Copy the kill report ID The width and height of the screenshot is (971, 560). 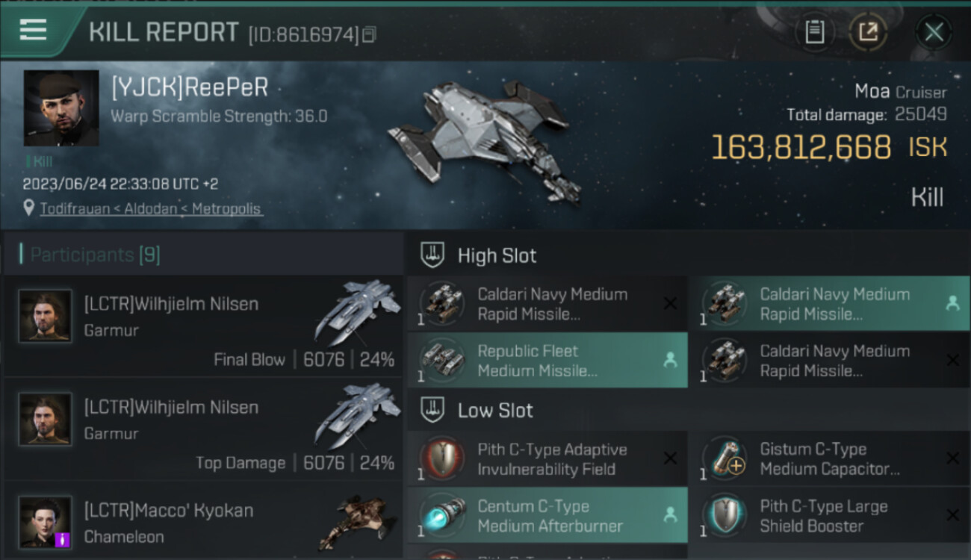click(370, 34)
